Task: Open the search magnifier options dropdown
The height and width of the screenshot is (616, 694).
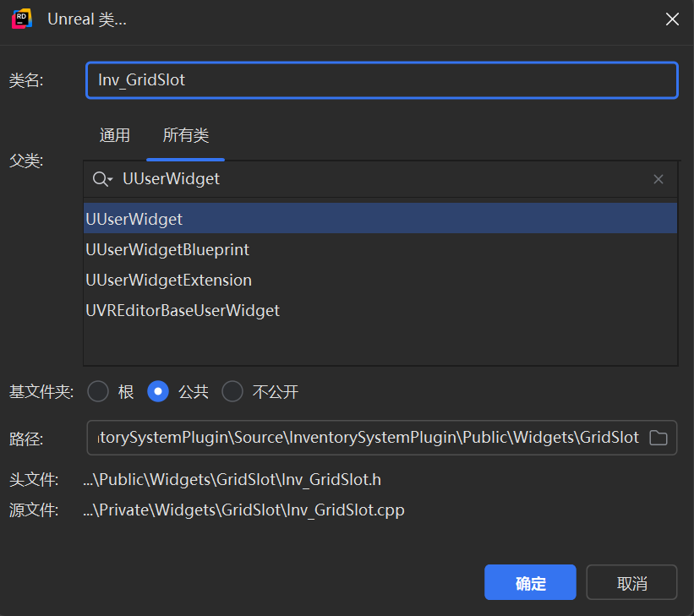Action: (102, 179)
